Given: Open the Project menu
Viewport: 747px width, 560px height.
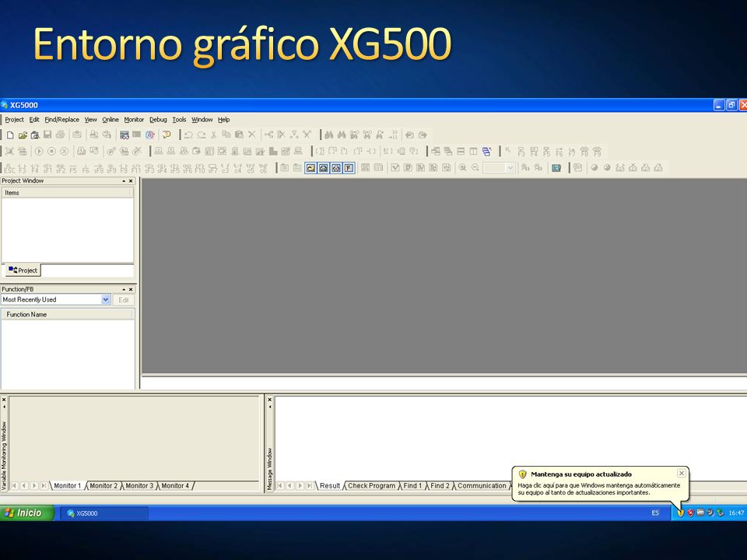Looking at the screenshot, I should coord(14,120).
